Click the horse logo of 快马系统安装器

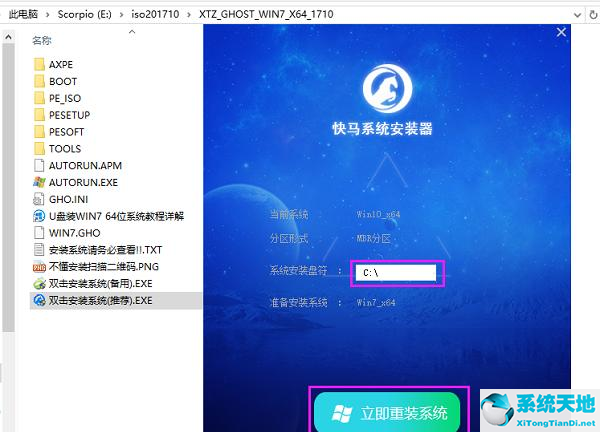click(387, 88)
